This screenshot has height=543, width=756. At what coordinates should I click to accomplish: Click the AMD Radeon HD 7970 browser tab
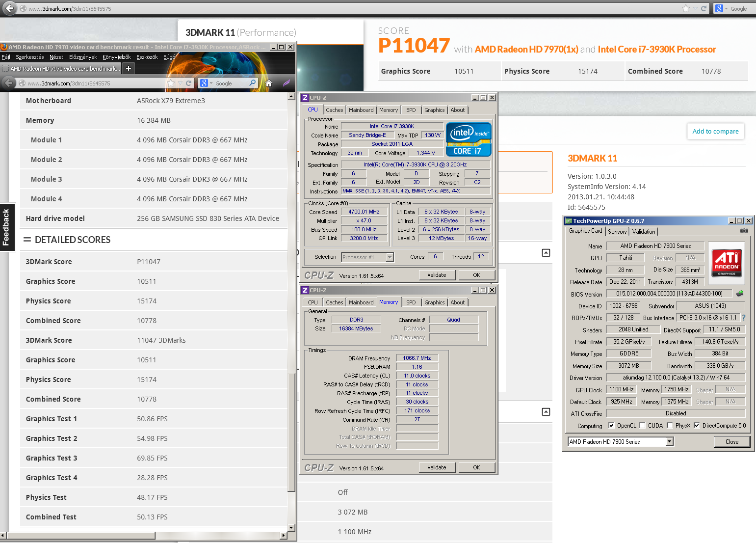(x=60, y=68)
